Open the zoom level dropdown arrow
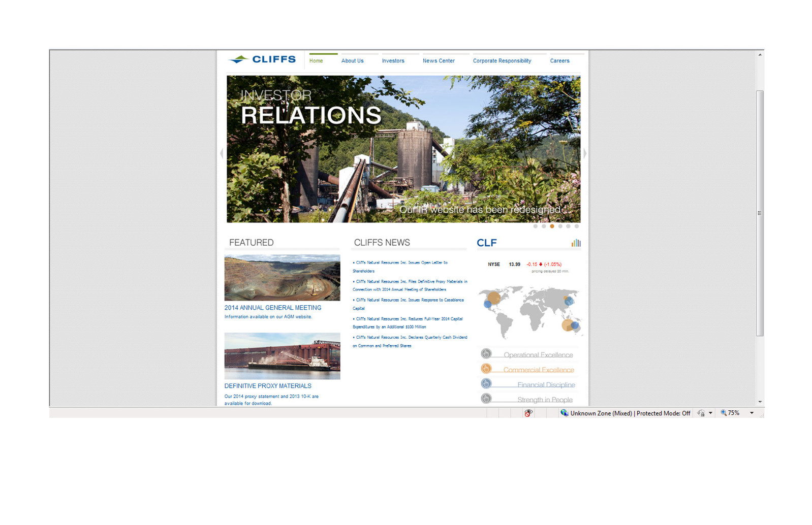812x525 pixels. [752, 413]
